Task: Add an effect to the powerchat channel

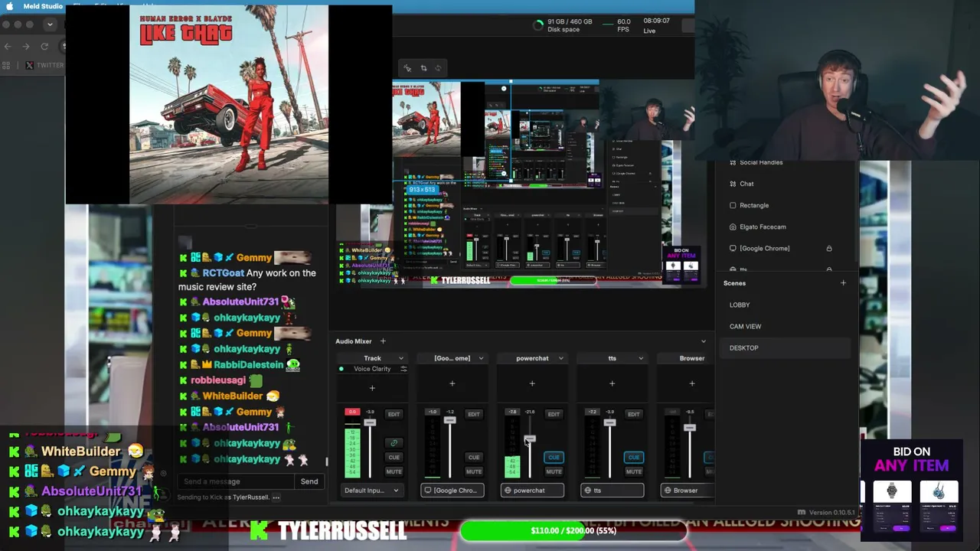Action: (532, 383)
